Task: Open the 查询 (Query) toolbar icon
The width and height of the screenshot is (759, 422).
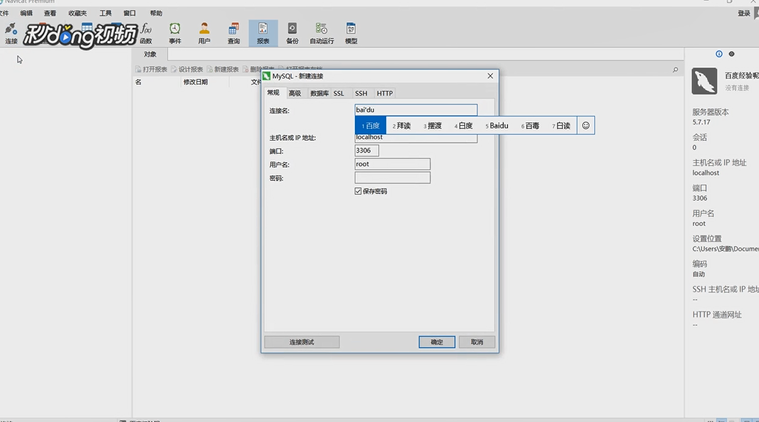Action: (x=234, y=33)
